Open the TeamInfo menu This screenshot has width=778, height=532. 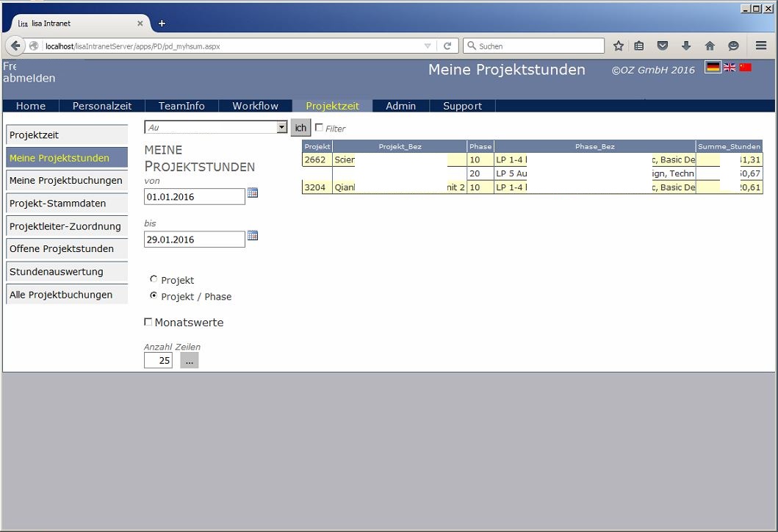point(181,106)
